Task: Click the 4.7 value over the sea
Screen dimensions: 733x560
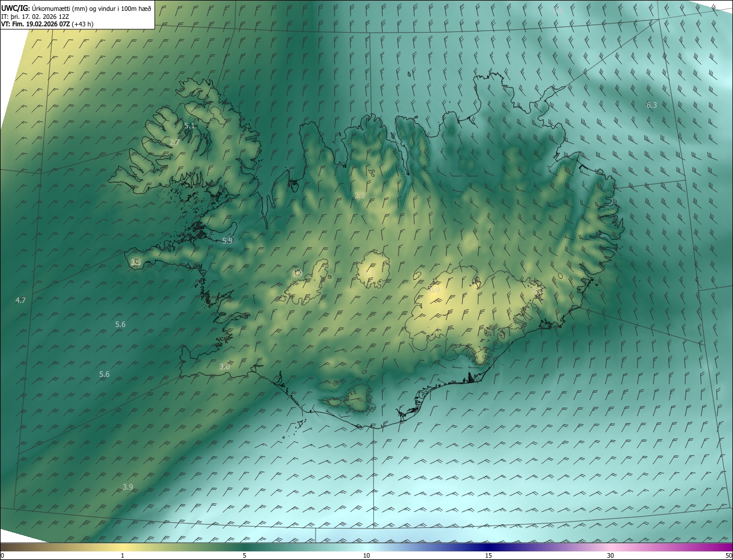Action: tap(21, 300)
